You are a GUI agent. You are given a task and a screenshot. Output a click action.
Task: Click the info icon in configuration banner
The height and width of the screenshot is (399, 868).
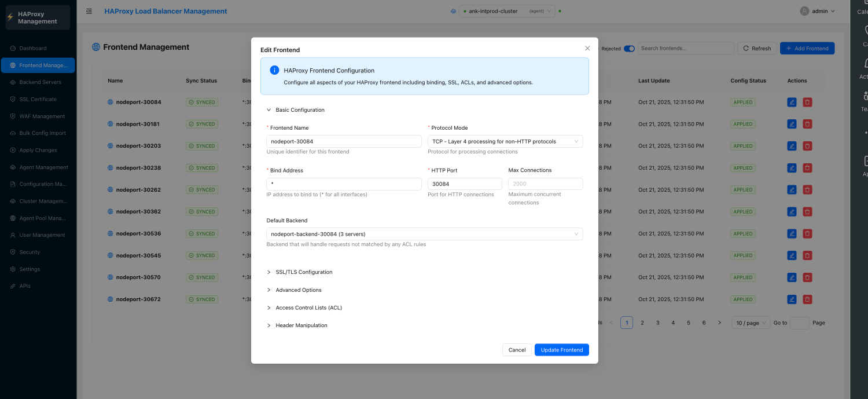point(274,70)
